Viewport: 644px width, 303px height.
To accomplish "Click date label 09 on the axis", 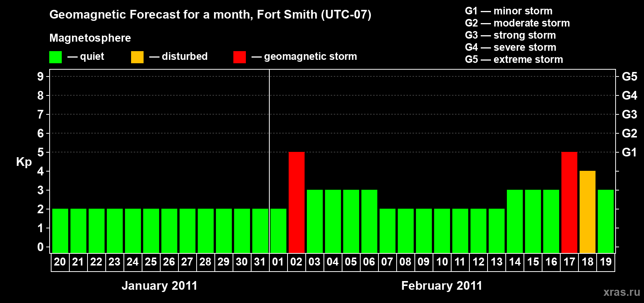I will pos(424,262).
